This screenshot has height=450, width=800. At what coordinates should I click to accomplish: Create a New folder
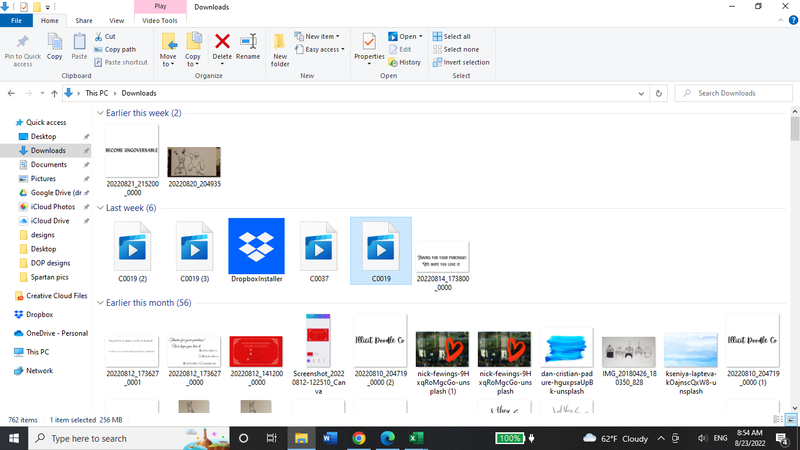point(280,50)
